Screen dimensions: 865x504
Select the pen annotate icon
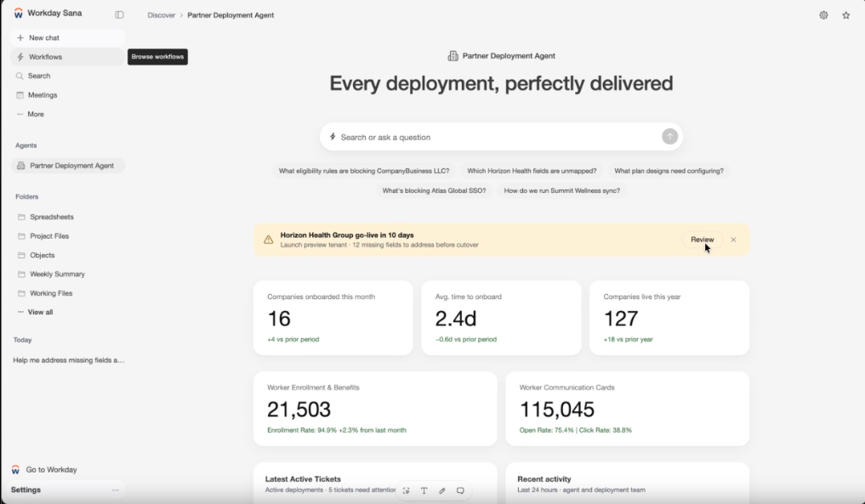tap(442, 490)
